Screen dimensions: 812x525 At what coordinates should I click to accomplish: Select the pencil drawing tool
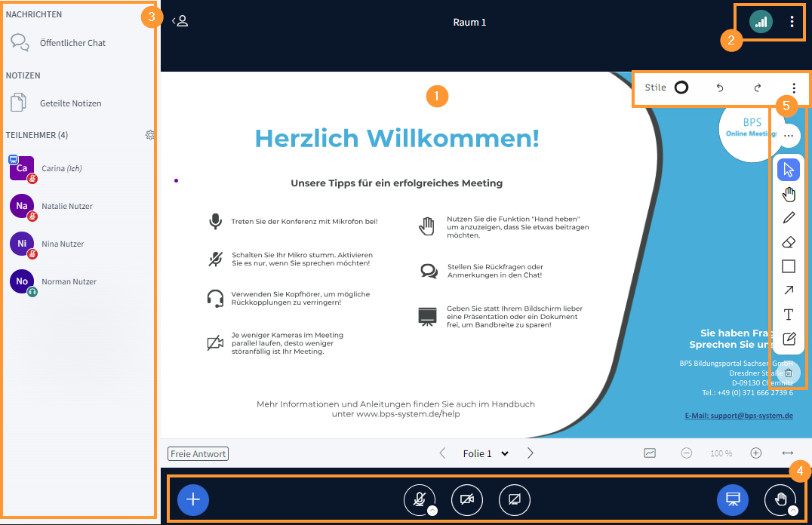coord(788,217)
